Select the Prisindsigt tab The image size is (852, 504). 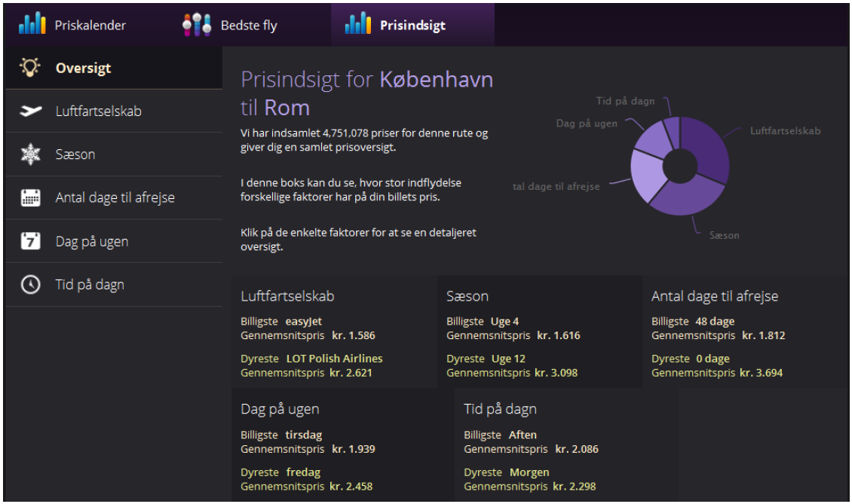pos(412,25)
